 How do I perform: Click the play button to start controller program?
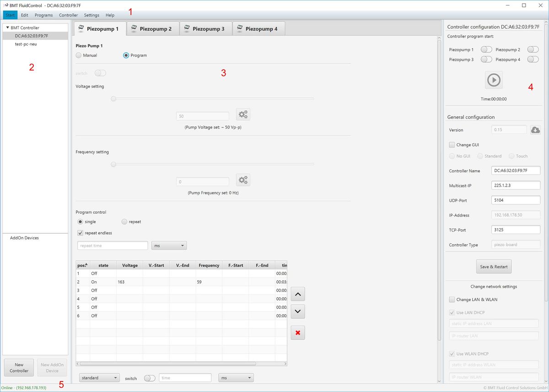[x=494, y=80]
